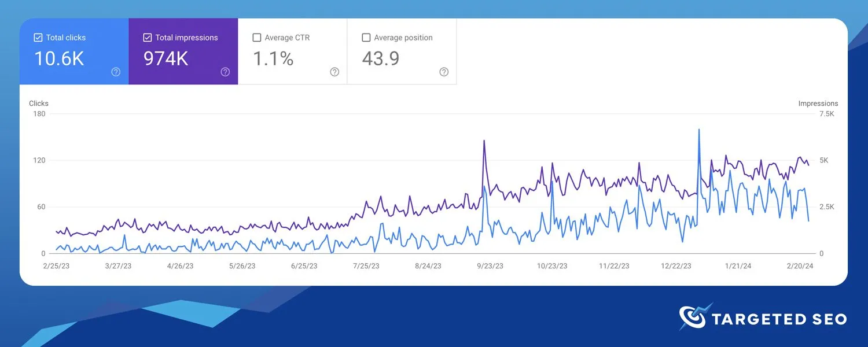Screen dimensions: 868x347
Task: Click the 2/25/23 date label
Action: 56,266
